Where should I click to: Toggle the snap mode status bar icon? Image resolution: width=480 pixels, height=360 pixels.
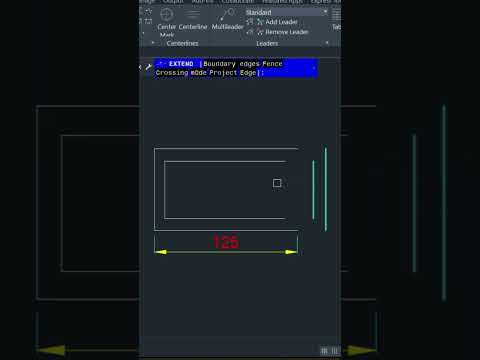pos(335,351)
